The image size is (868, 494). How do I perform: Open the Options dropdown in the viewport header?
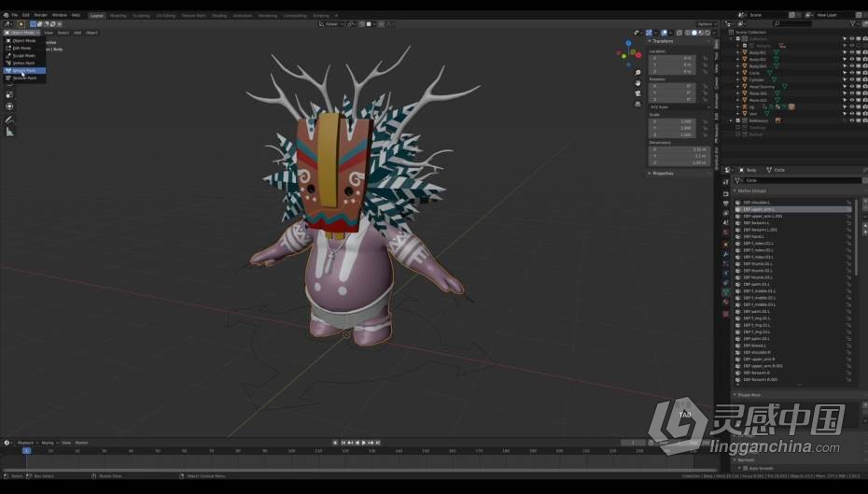click(706, 24)
